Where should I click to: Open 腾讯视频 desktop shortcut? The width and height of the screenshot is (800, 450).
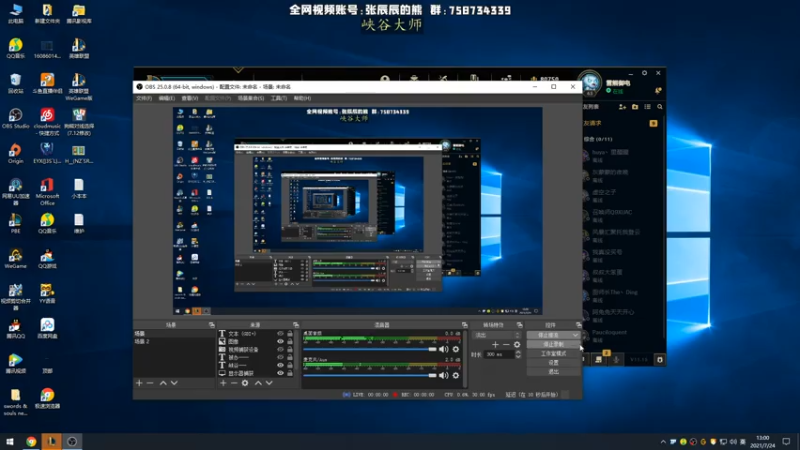pyautogui.click(x=15, y=363)
